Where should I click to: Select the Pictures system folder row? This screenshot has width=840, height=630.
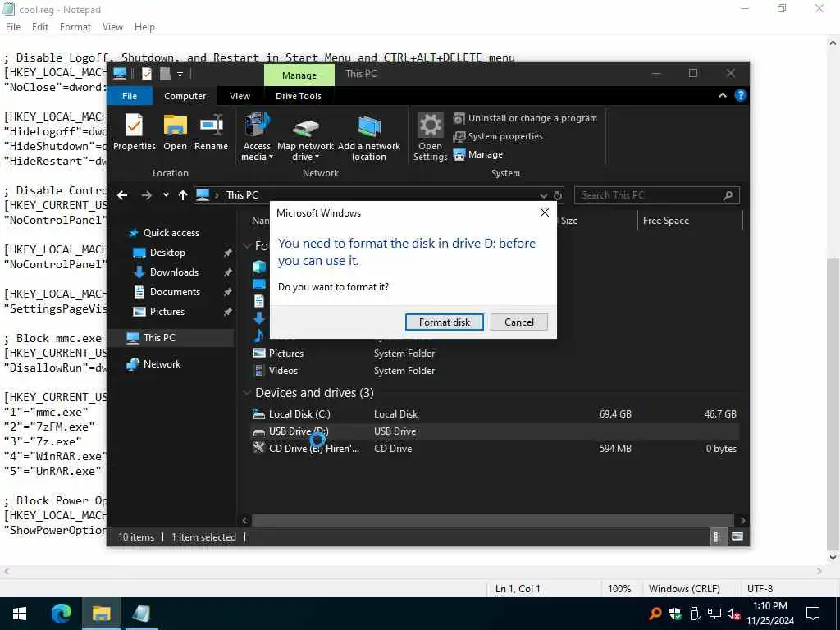(x=495, y=353)
